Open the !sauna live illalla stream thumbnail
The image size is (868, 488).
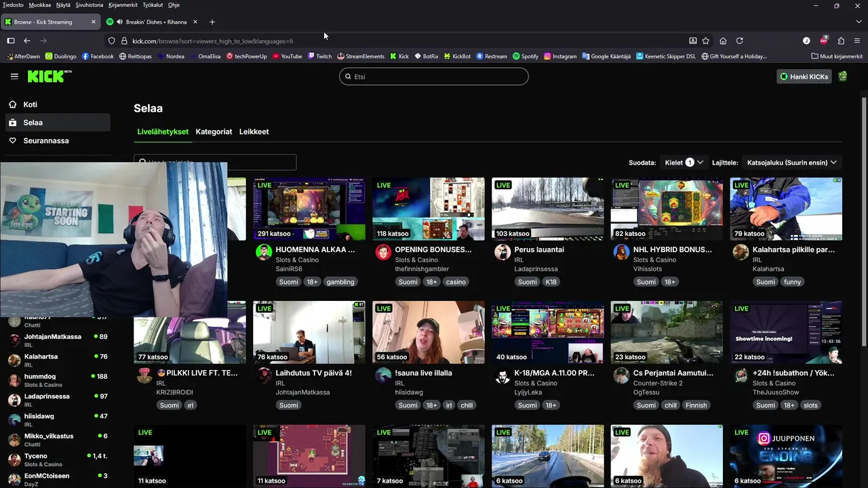[429, 332]
